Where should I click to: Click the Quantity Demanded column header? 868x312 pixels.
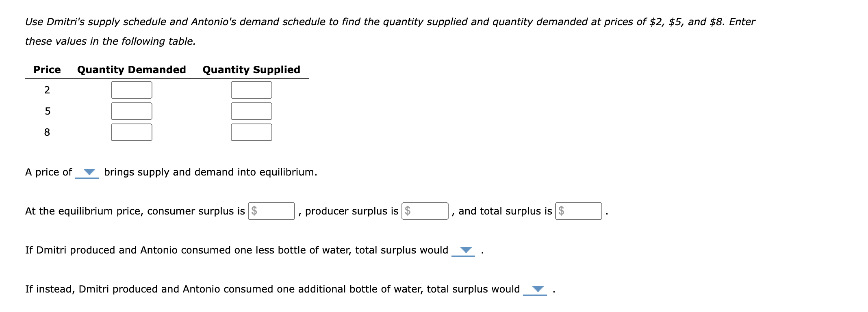[x=131, y=69]
